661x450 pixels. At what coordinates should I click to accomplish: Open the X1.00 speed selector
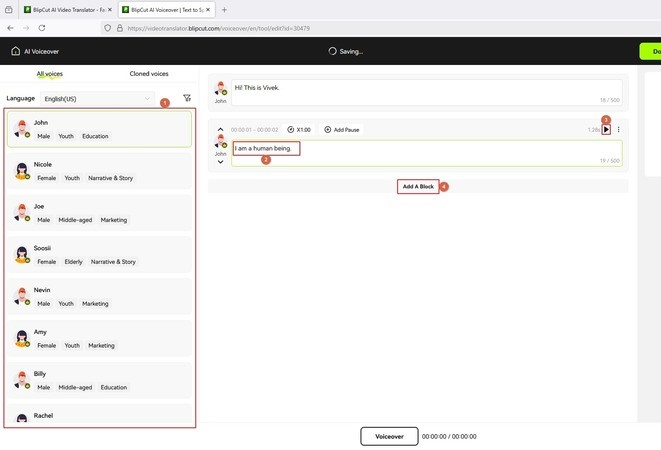(x=297, y=130)
